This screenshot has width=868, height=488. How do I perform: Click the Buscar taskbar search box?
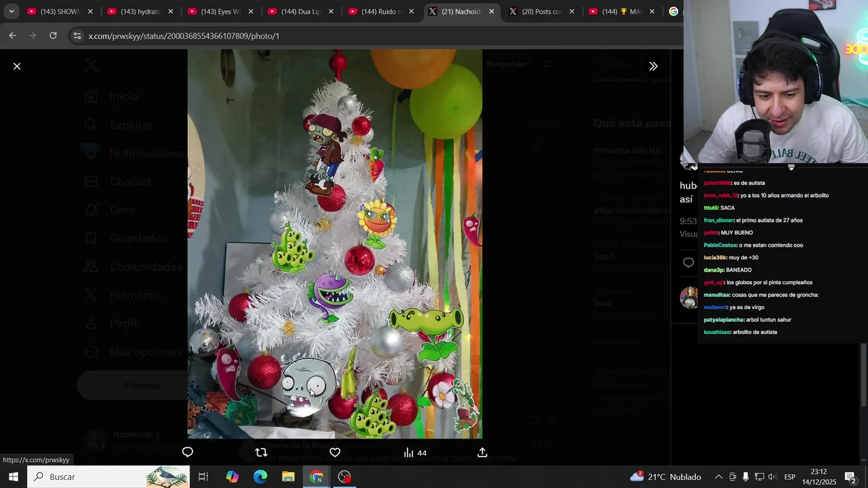click(108, 476)
